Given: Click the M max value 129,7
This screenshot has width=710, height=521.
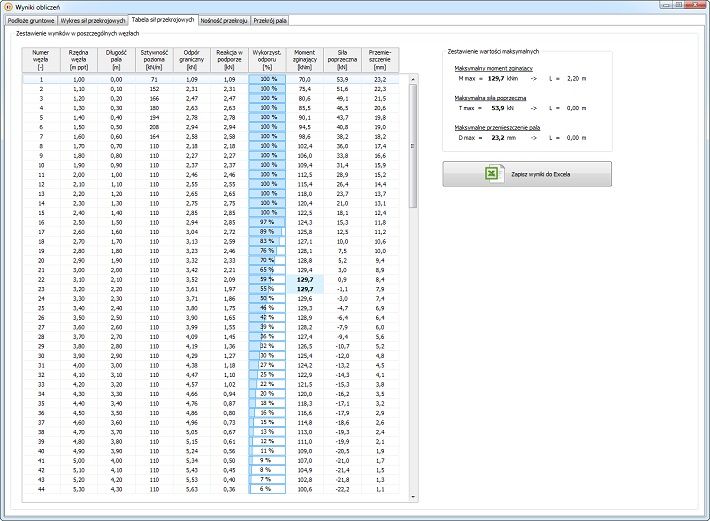Looking at the screenshot, I should (x=496, y=78).
